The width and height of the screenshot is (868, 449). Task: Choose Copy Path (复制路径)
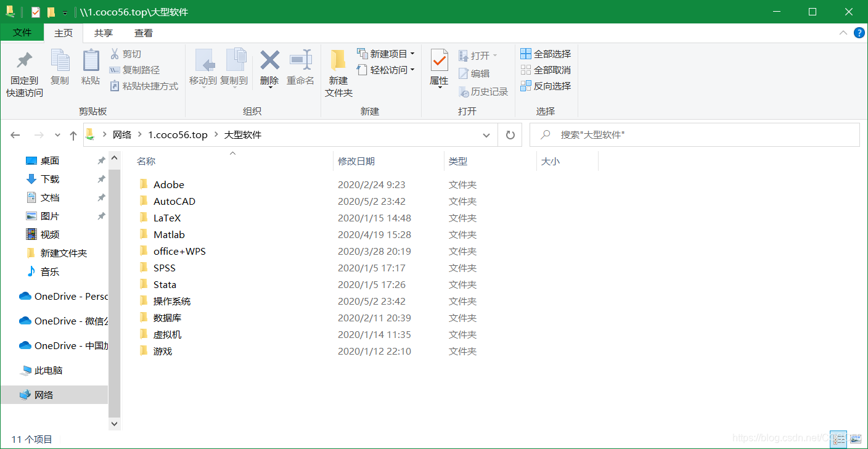134,70
